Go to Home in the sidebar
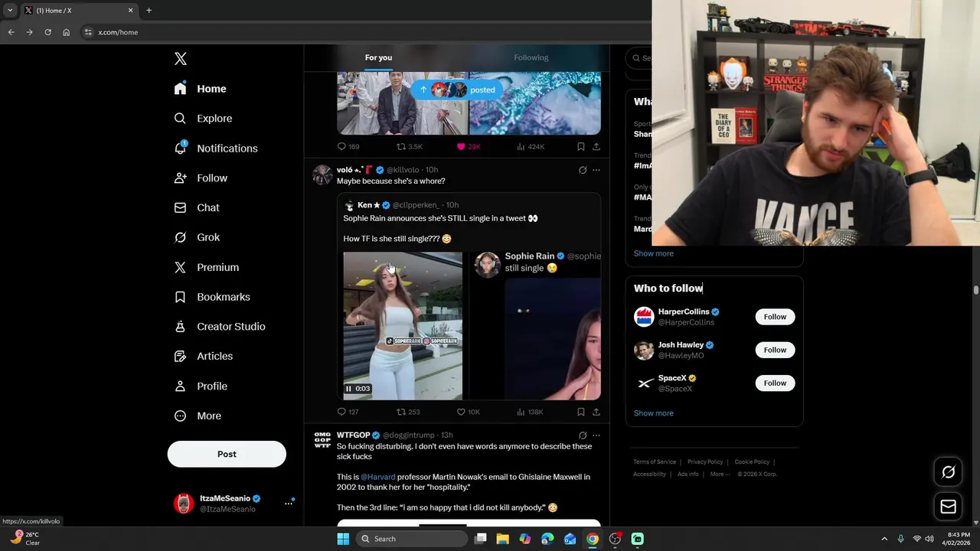This screenshot has width=980, height=551. [200, 89]
